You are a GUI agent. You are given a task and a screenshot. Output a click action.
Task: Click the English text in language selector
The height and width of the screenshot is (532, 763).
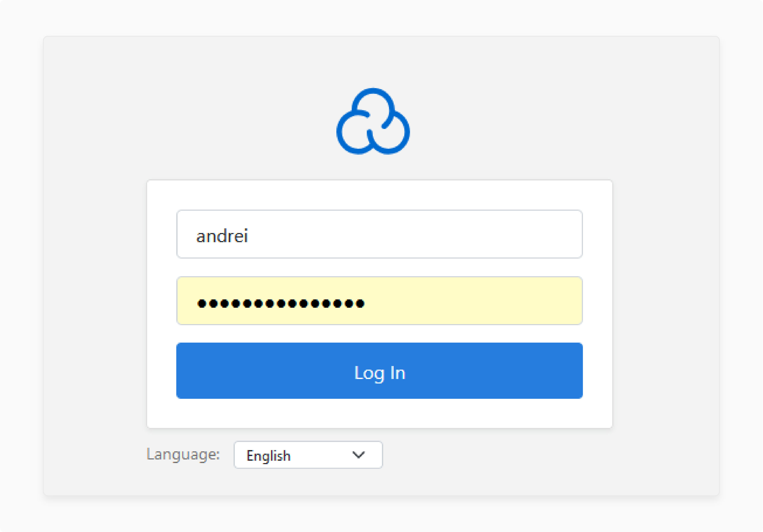(x=268, y=456)
